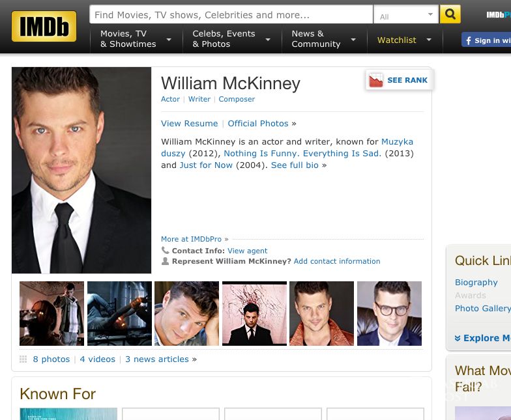Open the Watchlist menu item
The image size is (511, 420).
pos(396,40)
